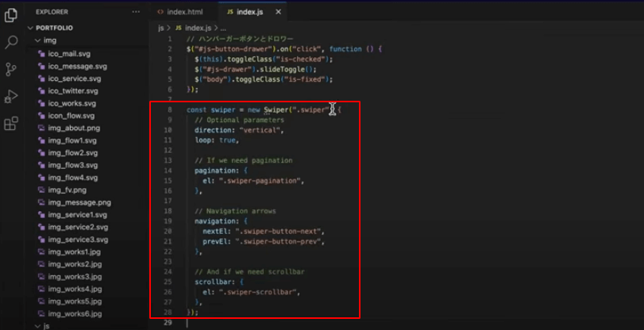Select img_works3.jpg in the file list
Image resolution: width=644 pixels, height=330 pixels.
pos(75,276)
